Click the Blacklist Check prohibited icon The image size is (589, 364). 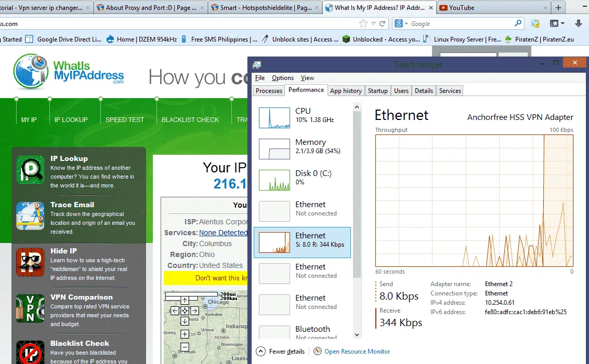click(x=31, y=353)
